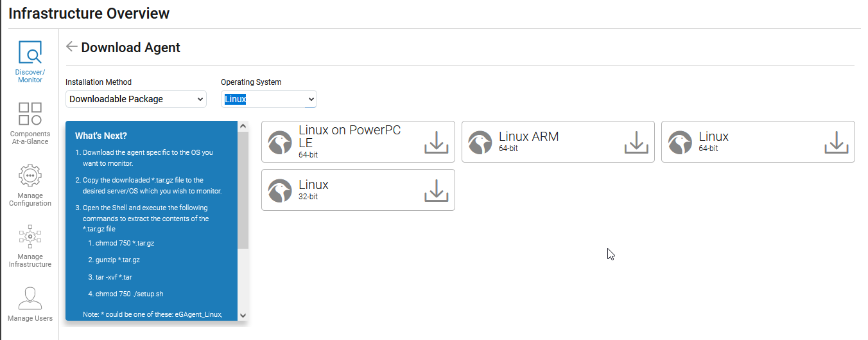Expand the Installation Method dropdown
Image resolution: width=868 pixels, height=340 pixels.
pyautogui.click(x=136, y=99)
